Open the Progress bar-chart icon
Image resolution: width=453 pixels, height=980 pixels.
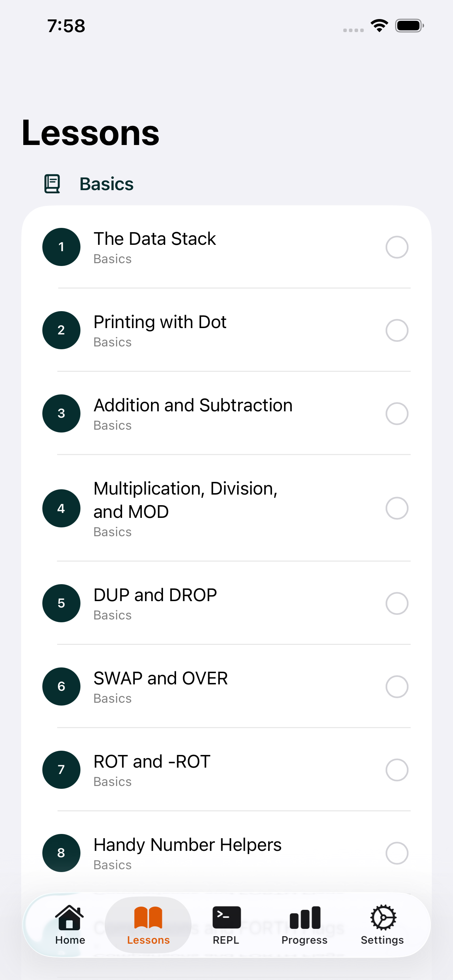coord(305,917)
